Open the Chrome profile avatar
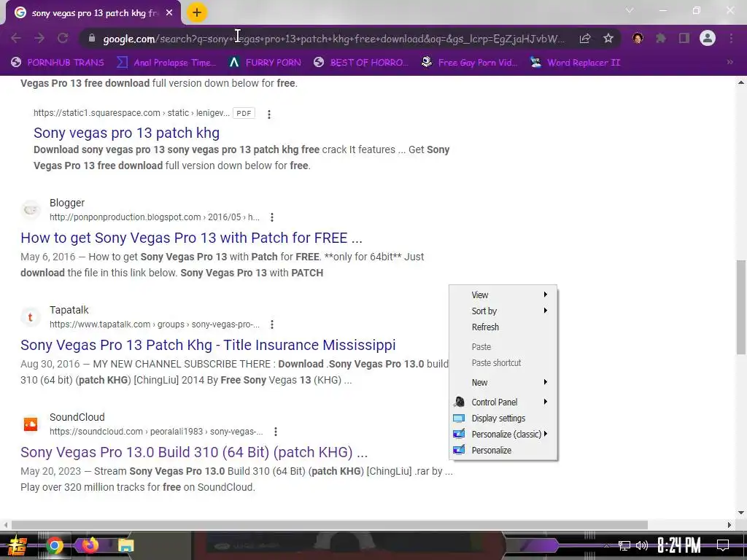The width and height of the screenshot is (747, 560). click(708, 38)
